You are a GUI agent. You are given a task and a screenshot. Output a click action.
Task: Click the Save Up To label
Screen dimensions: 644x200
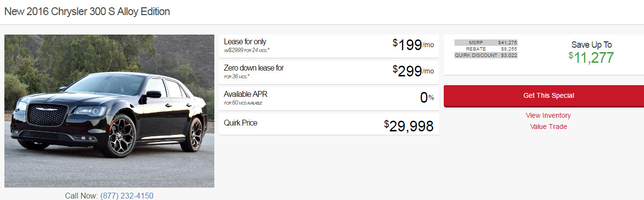click(x=591, y=45)
